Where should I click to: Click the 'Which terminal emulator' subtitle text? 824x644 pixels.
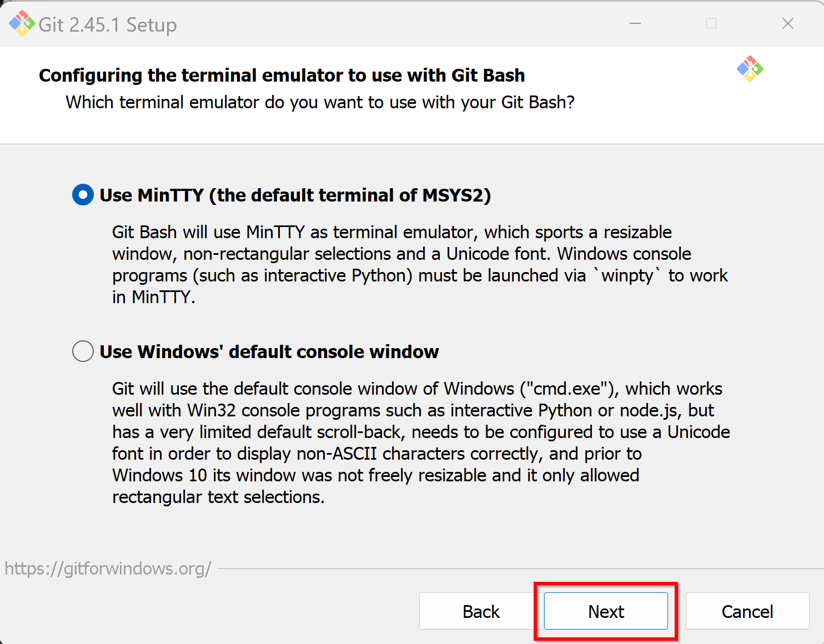(320, 102)
